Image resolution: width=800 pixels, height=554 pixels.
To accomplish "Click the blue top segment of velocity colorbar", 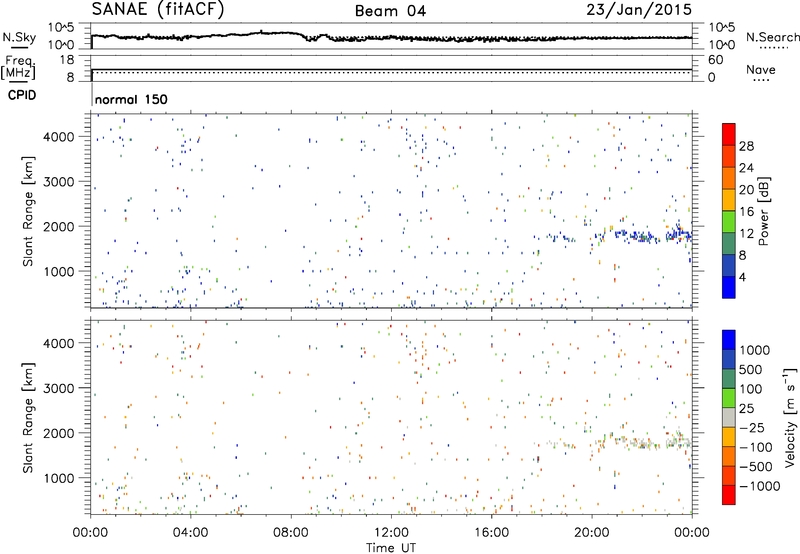I will pyautogui.click(x=729, y=340).
